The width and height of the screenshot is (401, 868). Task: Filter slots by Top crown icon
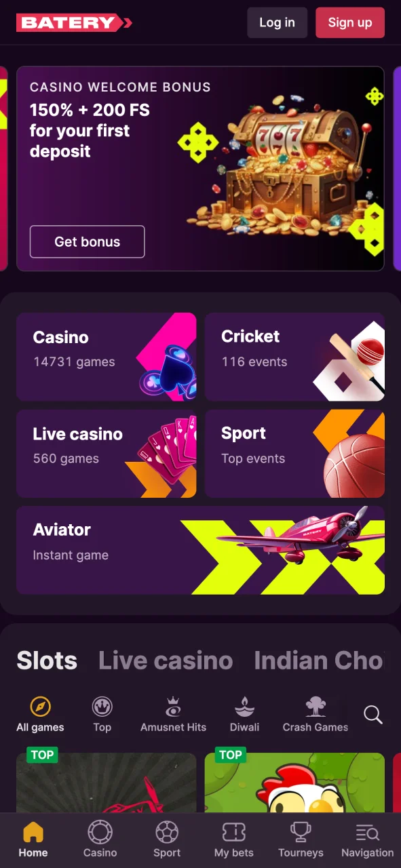(102, 714)
